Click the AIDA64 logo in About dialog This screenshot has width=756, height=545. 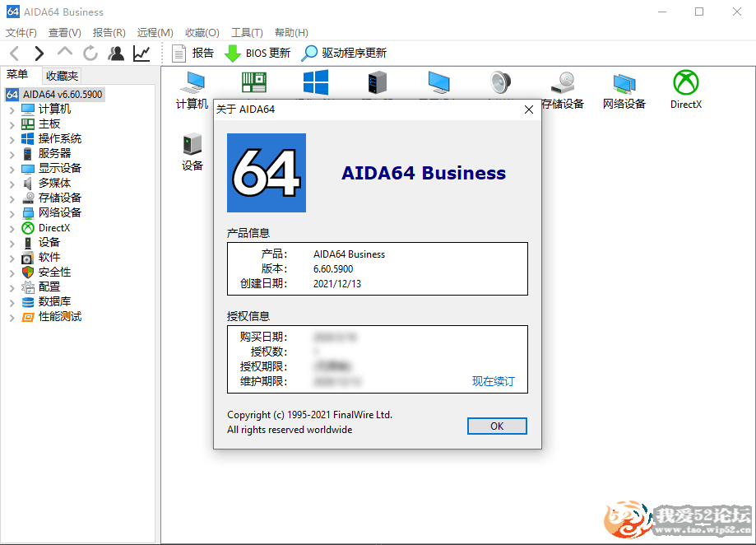click(267, 173)
